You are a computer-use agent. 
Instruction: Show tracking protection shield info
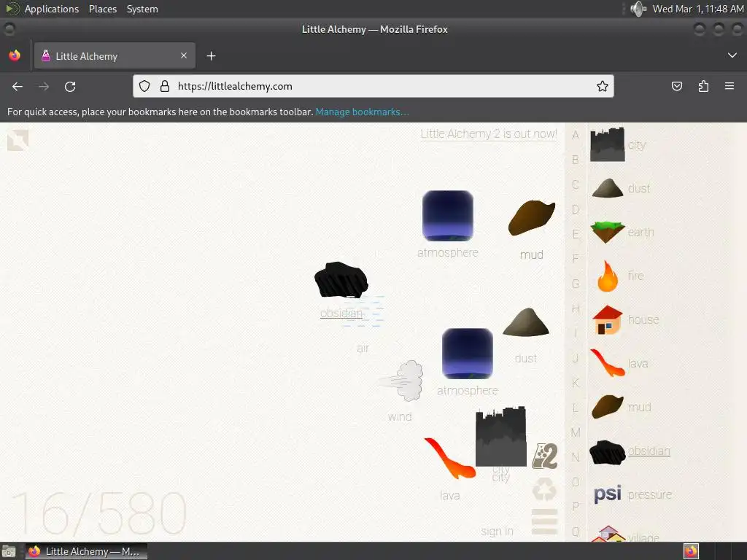coord(144,86)
